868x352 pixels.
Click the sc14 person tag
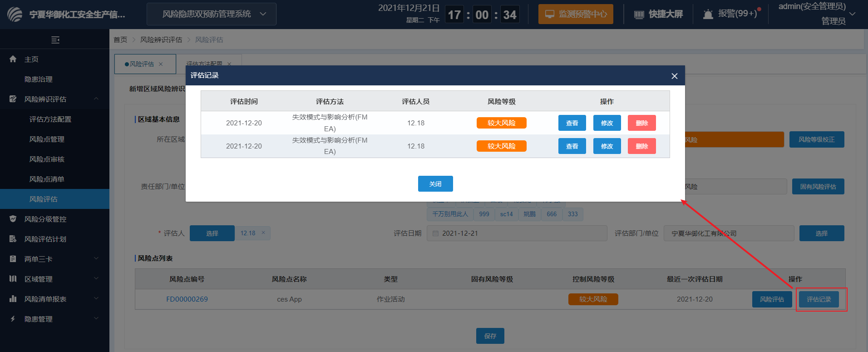(x=506, y=214)
